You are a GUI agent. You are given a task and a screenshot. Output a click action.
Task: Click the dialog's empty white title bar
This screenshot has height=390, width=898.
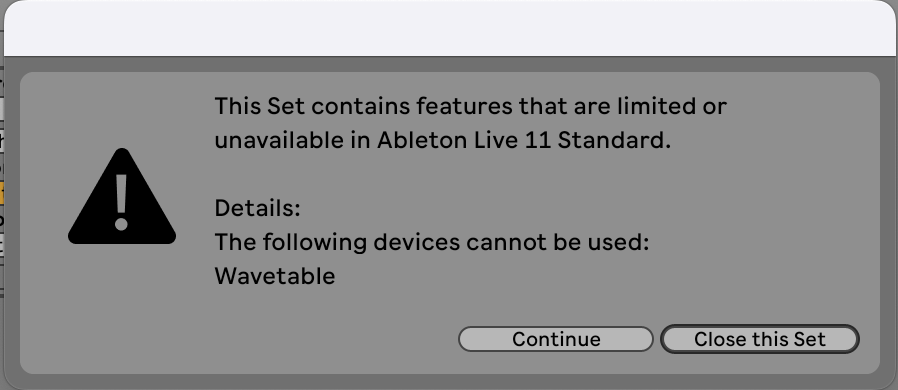click(450, 27)
